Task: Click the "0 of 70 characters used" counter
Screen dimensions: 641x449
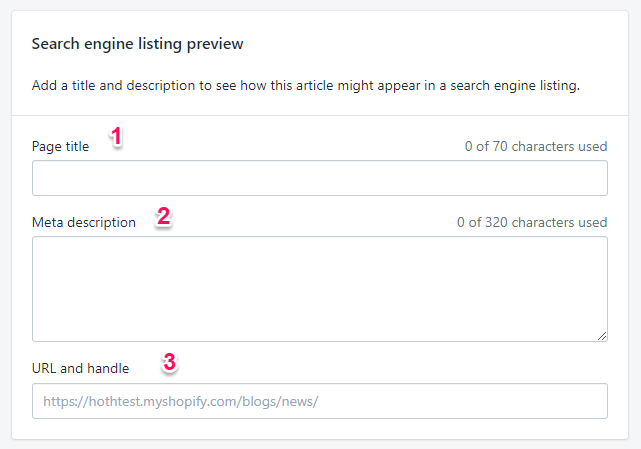Action: click(x=535, y=146)
